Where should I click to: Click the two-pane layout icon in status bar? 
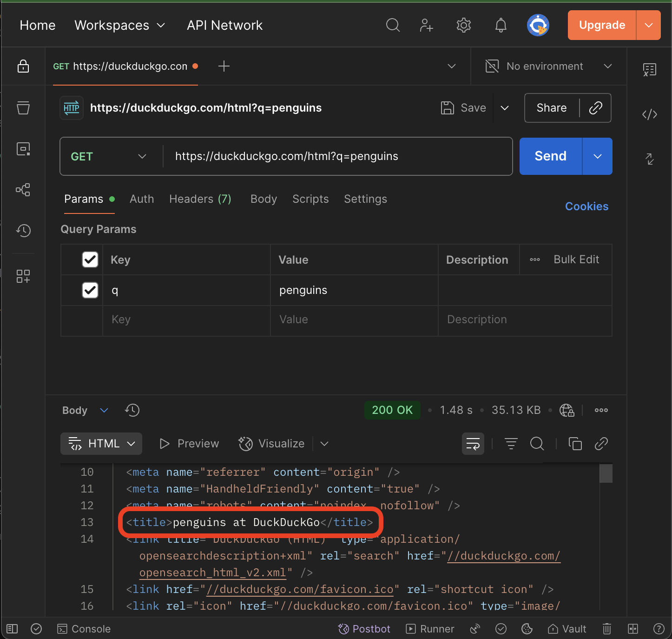[x=633, y=629]
